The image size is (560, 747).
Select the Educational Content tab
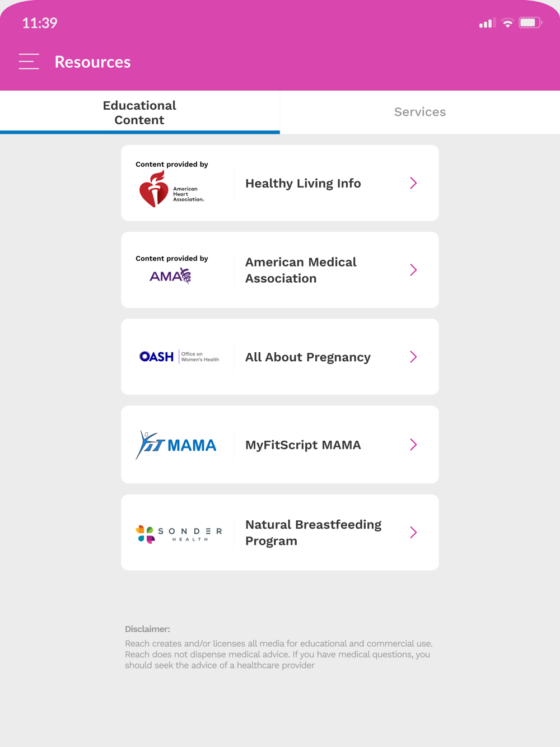(x=139, y=112)
